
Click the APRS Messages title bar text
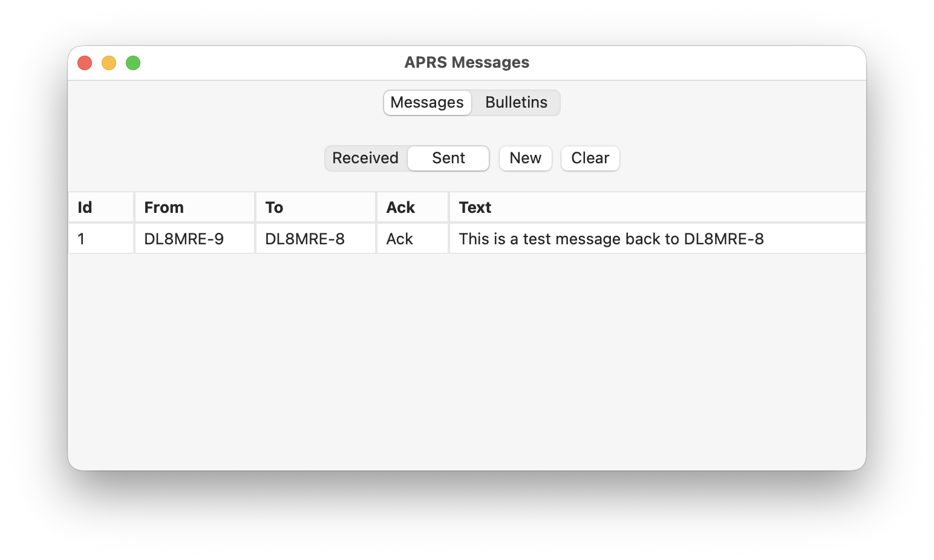point(466,63)
